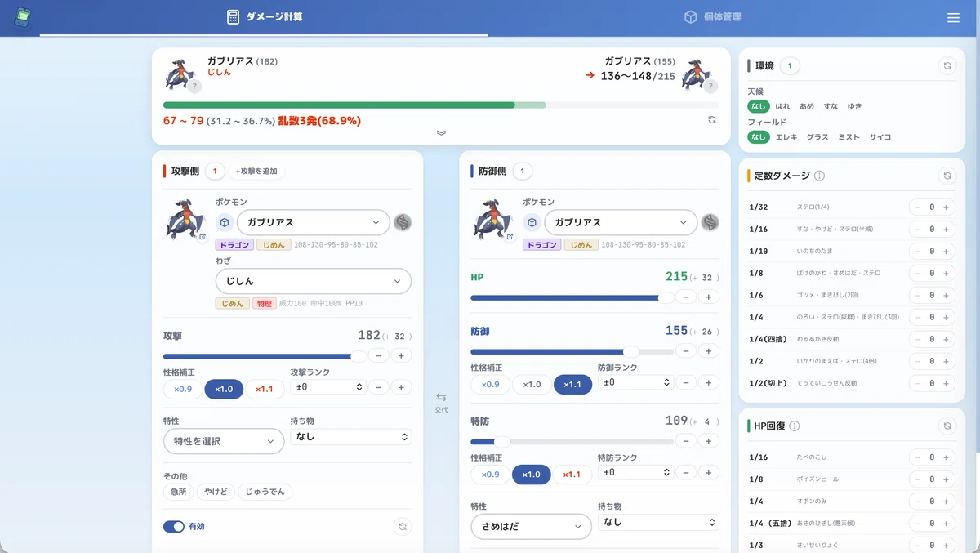Reset the HP回復 panel

(x=947, y=426)
